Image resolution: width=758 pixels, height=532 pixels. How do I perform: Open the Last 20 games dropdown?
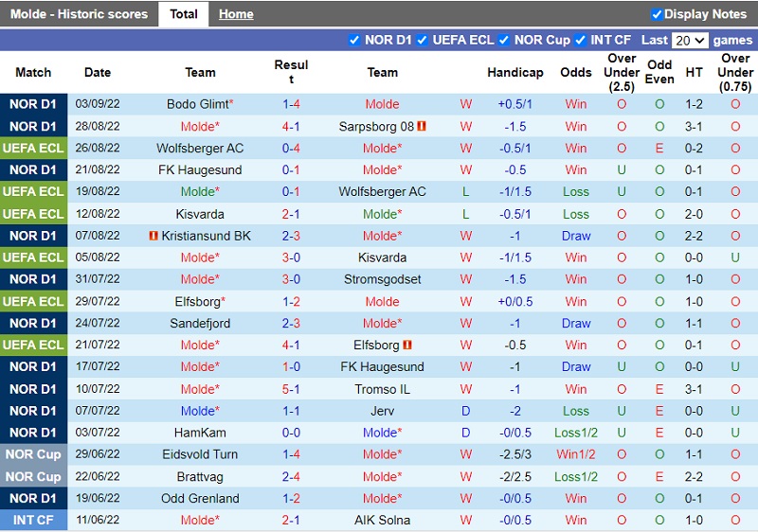[689, 40]
